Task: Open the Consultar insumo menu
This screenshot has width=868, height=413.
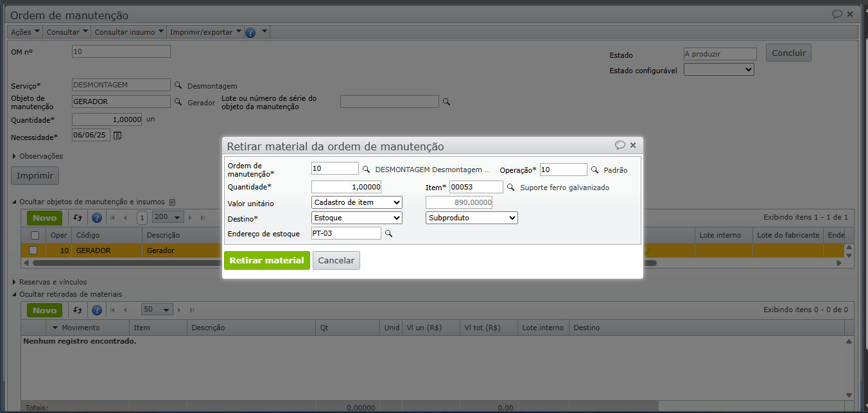Action: [129, 32]
